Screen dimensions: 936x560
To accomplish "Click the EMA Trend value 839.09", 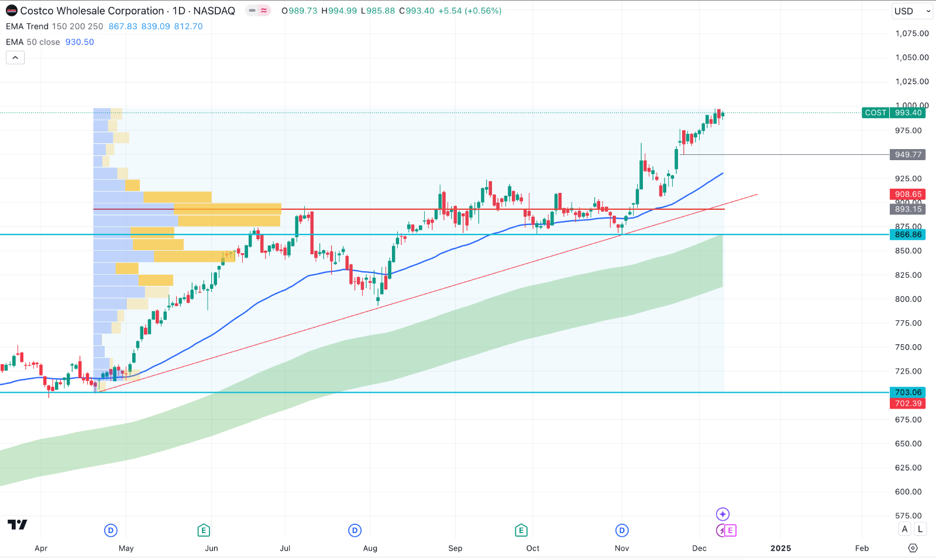I will pos(156,26).
